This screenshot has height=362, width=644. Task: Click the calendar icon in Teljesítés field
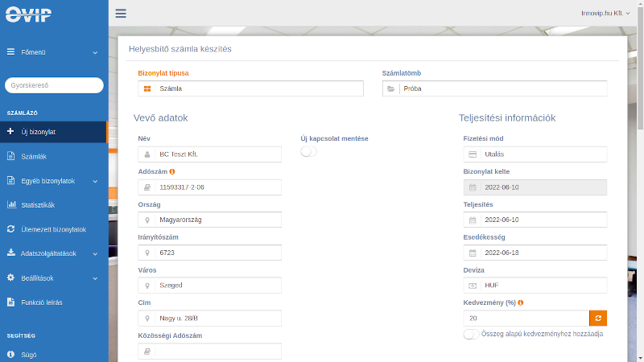click(473, 220)
